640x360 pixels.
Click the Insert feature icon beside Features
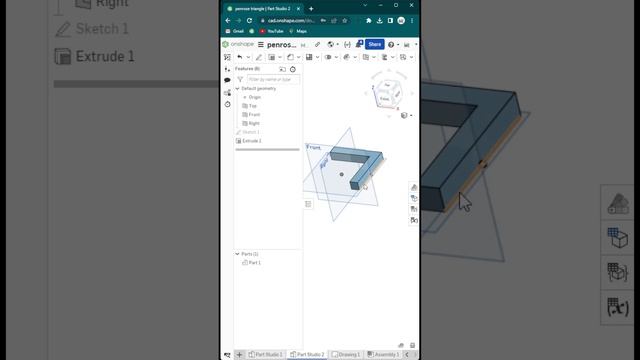click(x=227, y=69)
